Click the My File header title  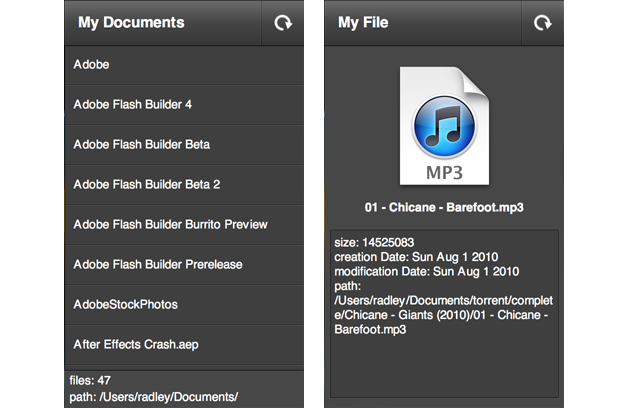pos(363,22)
